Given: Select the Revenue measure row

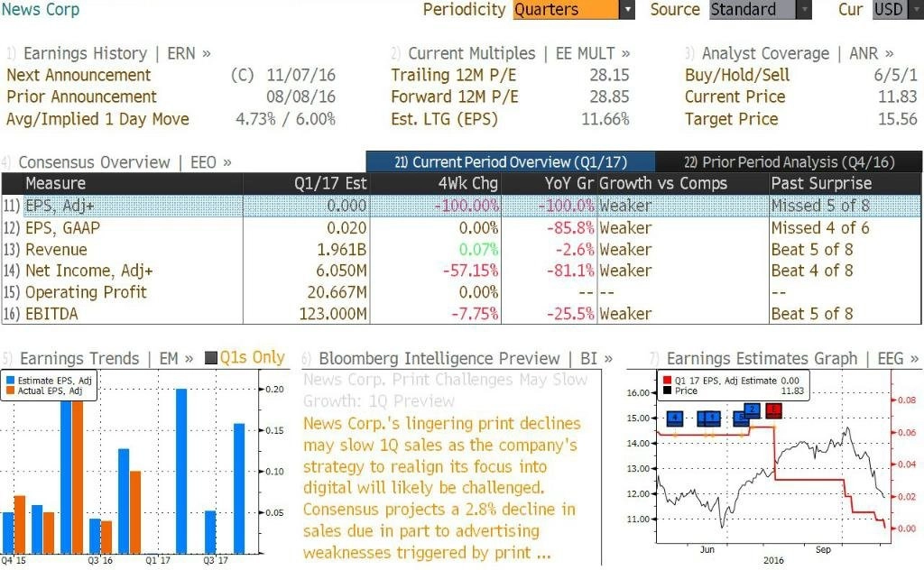Looking at the screenshot, I should pos(461,250).
